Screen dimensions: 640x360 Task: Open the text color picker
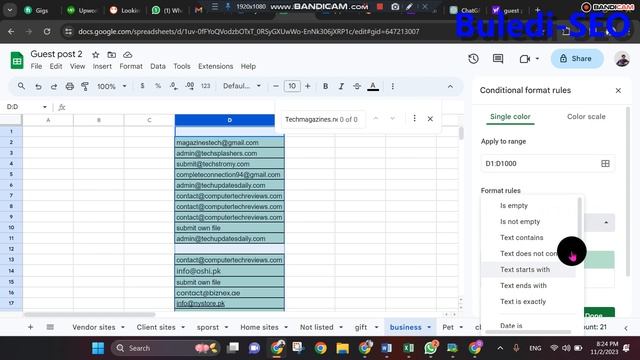[373, 86]
